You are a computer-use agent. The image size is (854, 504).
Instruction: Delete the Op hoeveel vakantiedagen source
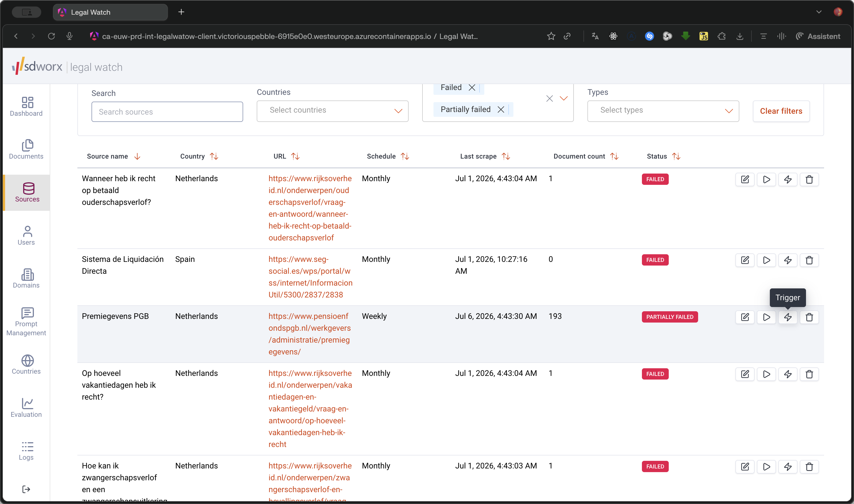pyautogui.click(x=809, y=374)
